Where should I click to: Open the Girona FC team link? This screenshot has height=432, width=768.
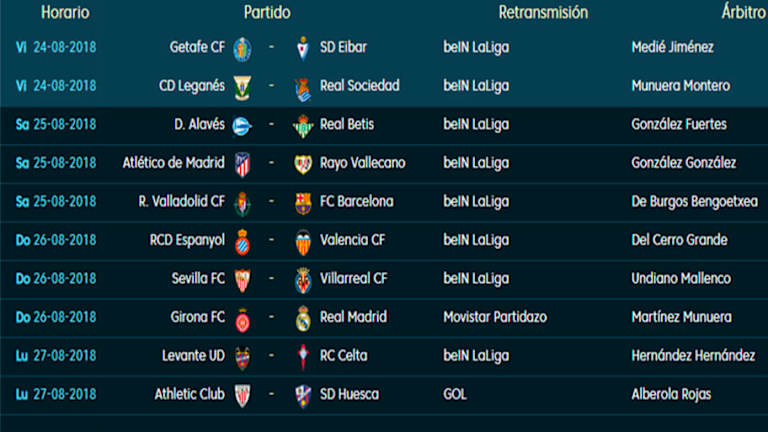coord(197,317)
